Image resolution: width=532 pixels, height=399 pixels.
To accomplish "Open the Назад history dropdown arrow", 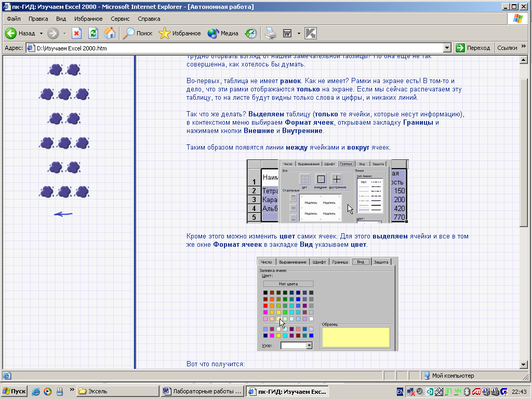I will coord(41,33).
